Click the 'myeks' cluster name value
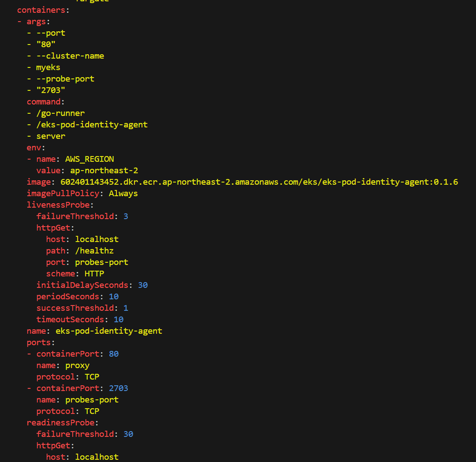476x462 pixels. click(x=48, y=67)
